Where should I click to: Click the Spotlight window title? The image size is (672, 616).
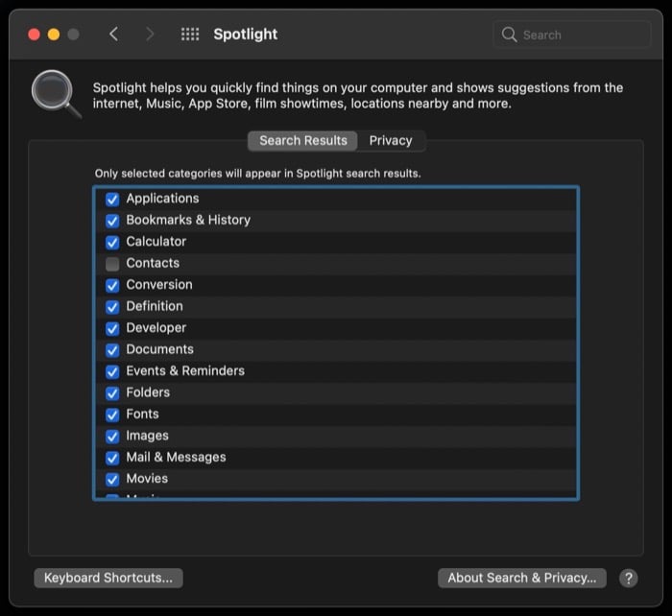(x=246, y=35)
